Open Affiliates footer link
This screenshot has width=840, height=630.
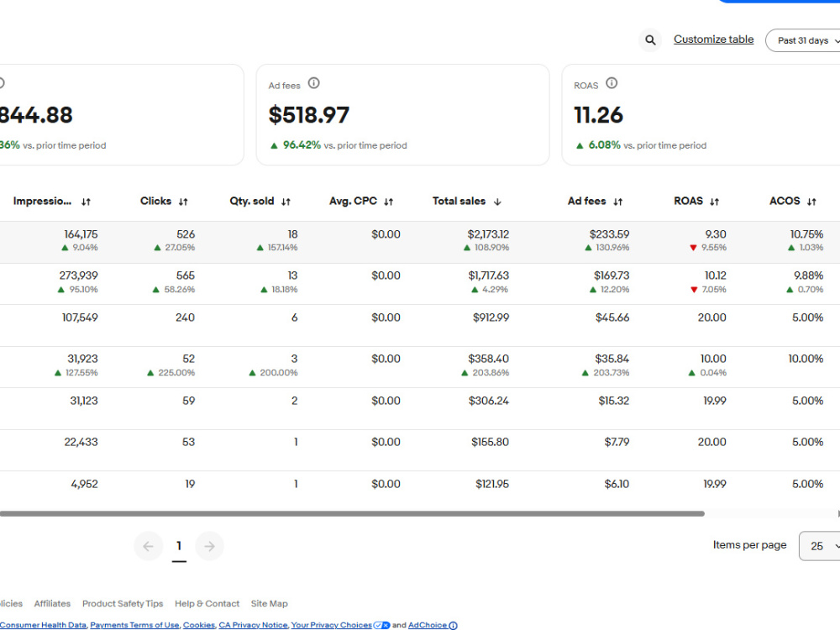click(x=52, y=604)
